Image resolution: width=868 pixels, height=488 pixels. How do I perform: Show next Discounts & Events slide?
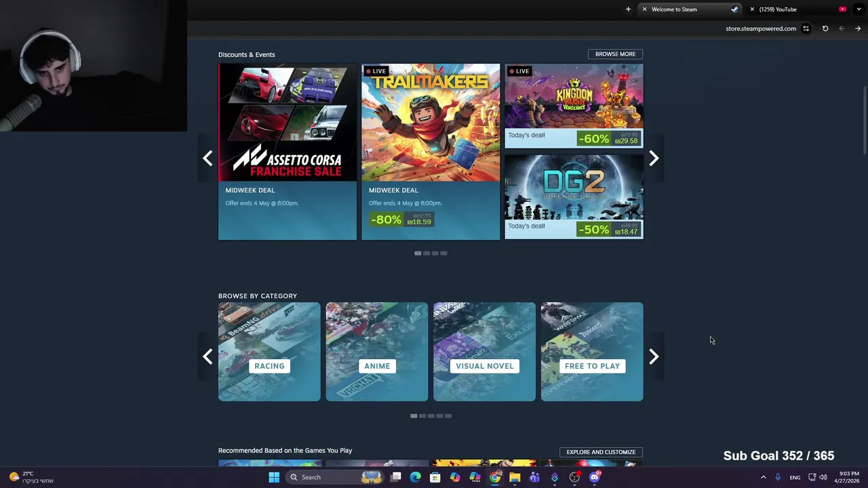tap(654, 159)
